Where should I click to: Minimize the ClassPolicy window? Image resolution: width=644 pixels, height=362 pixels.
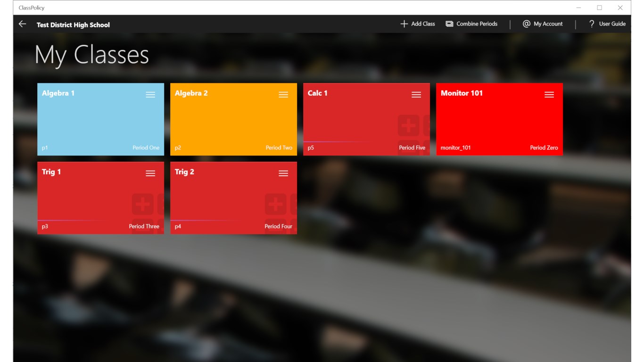[578, 8]
